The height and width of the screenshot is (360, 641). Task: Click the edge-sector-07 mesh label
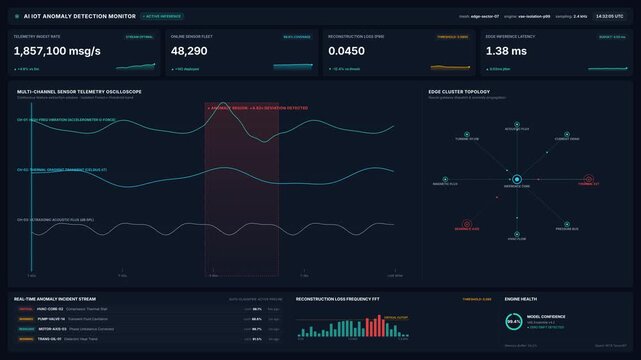click(485, 16)
